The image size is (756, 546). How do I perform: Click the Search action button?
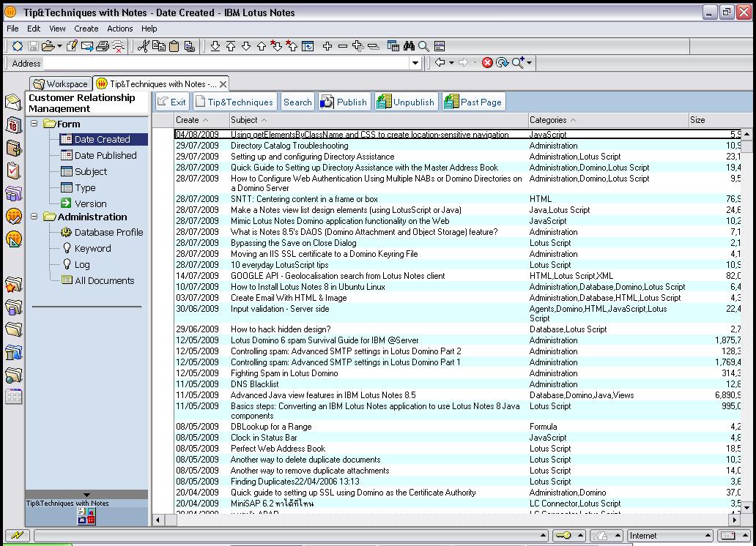297,102
